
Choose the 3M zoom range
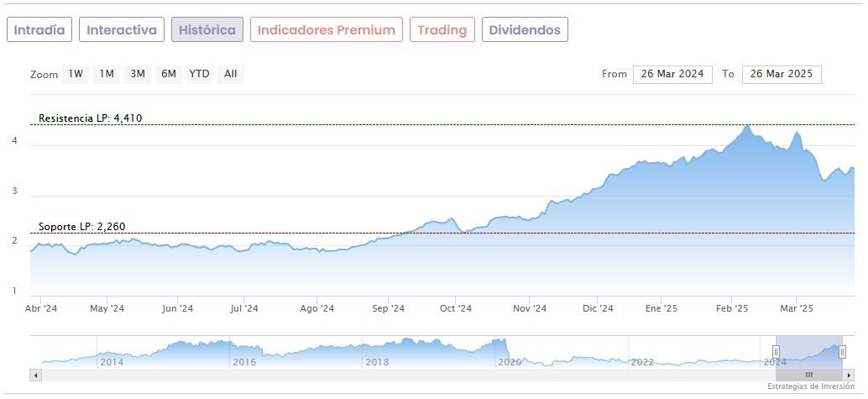pyautogui.click(x=138, y=74)
